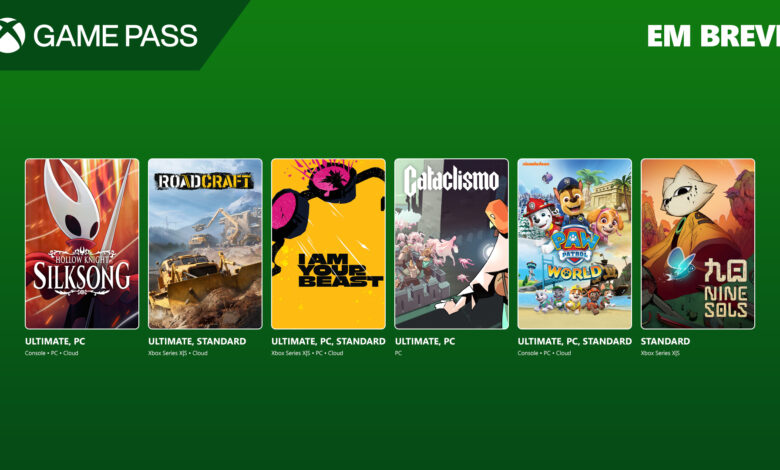Open the Hollow Knight Silksong cover
780x470 pixels.
click(x=82, y=244)
